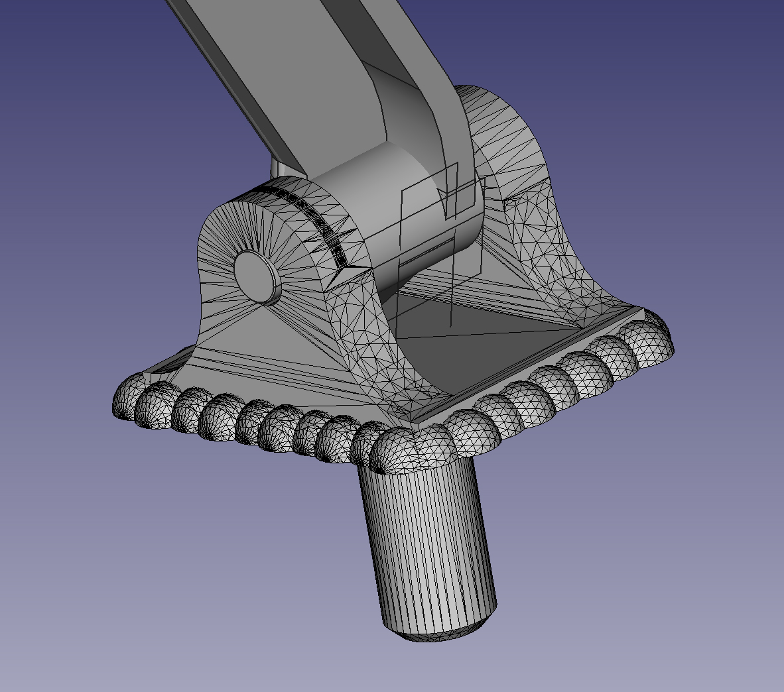Click the round pin head on the bracket side
The height and width of the screenshot is (692, 784).
(x=257, y=277)
